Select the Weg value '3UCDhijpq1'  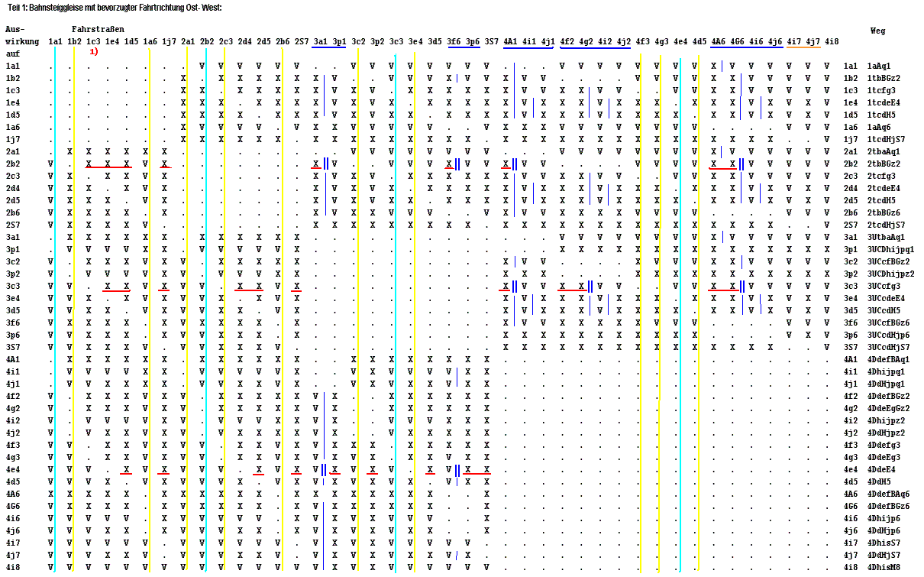pos(890,250)
